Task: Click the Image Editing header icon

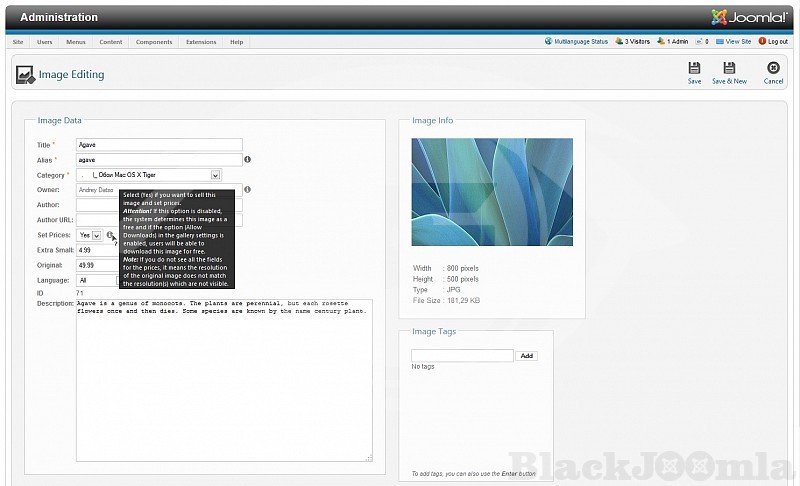Action: coord(25,74)
